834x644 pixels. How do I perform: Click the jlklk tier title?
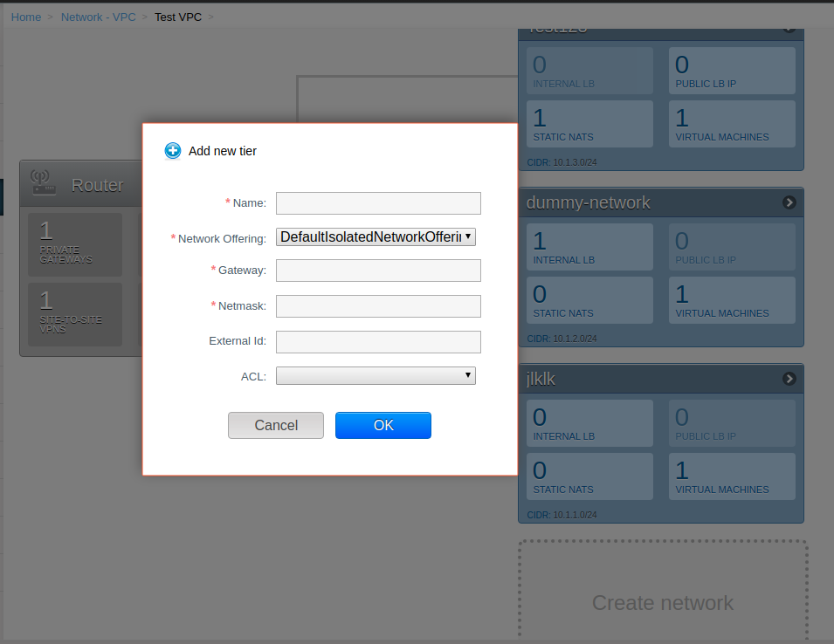tap(541, 379)
